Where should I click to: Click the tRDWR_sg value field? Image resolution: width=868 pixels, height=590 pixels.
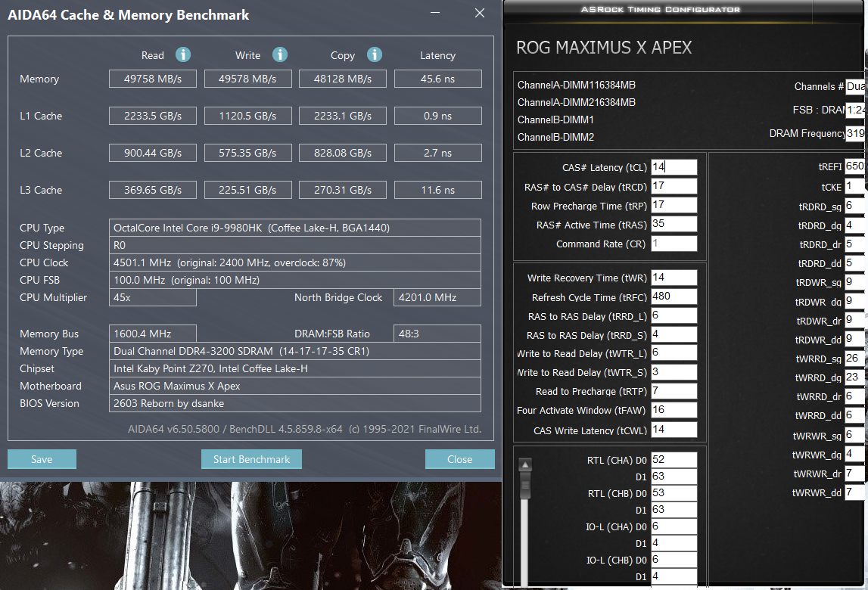(854, 282)
